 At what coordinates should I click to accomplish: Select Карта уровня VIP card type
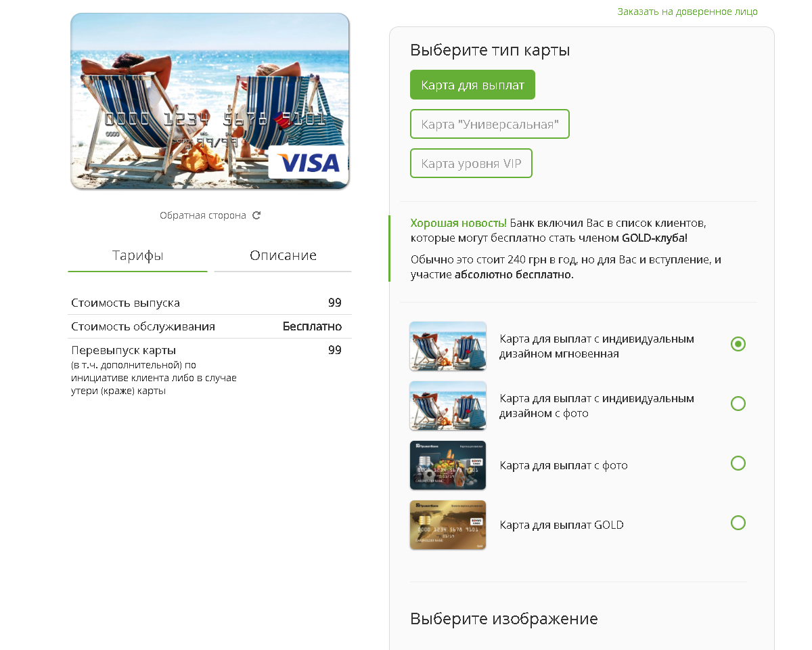click(x=471, y=163)
